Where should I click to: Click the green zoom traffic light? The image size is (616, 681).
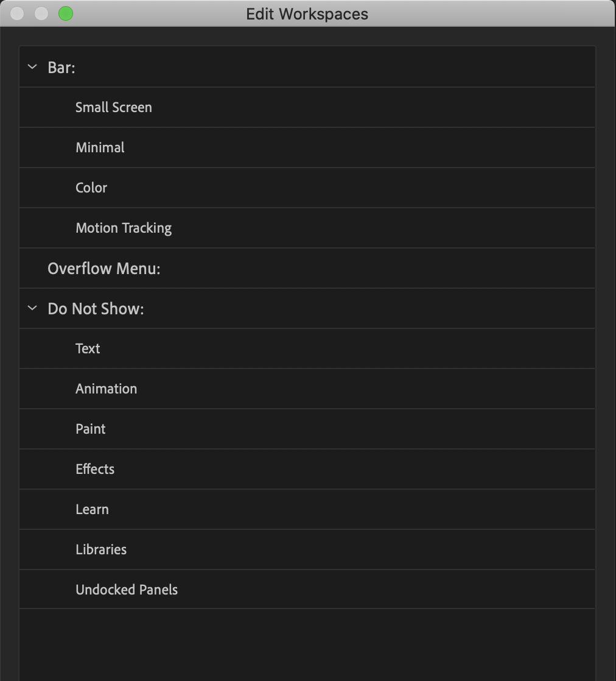coord(65,13)
